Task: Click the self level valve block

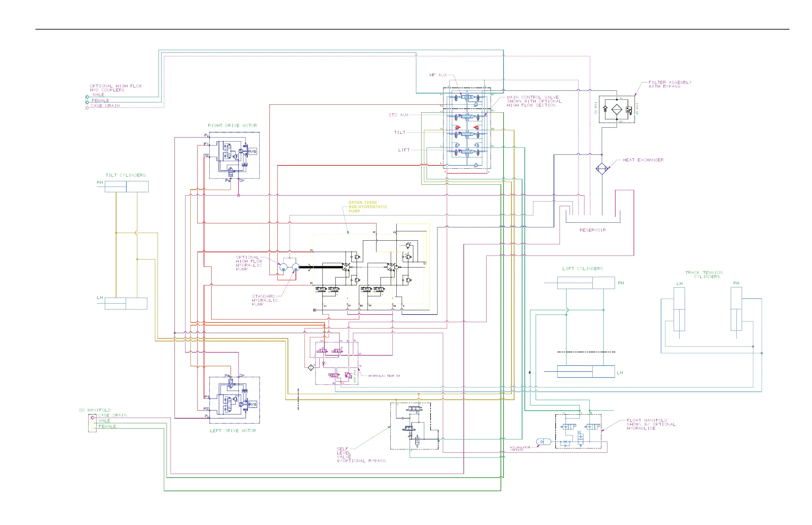Action: pos(414,426)
